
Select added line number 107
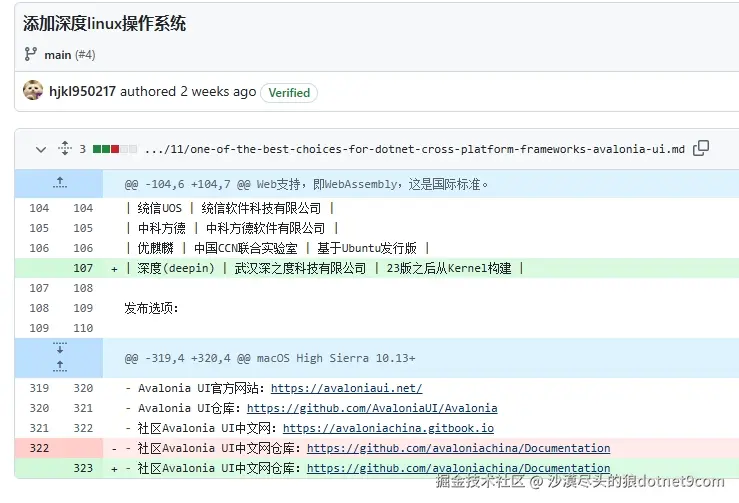point(83,268)
